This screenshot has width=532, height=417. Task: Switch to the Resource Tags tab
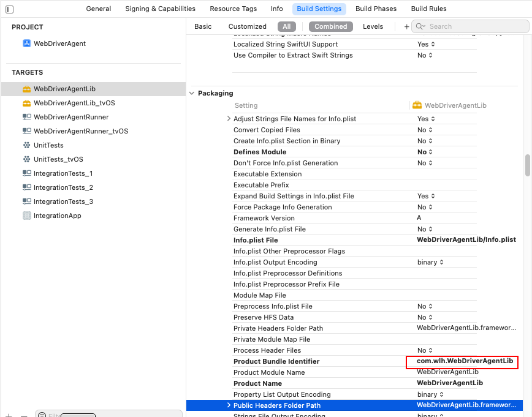click(233, 9)
